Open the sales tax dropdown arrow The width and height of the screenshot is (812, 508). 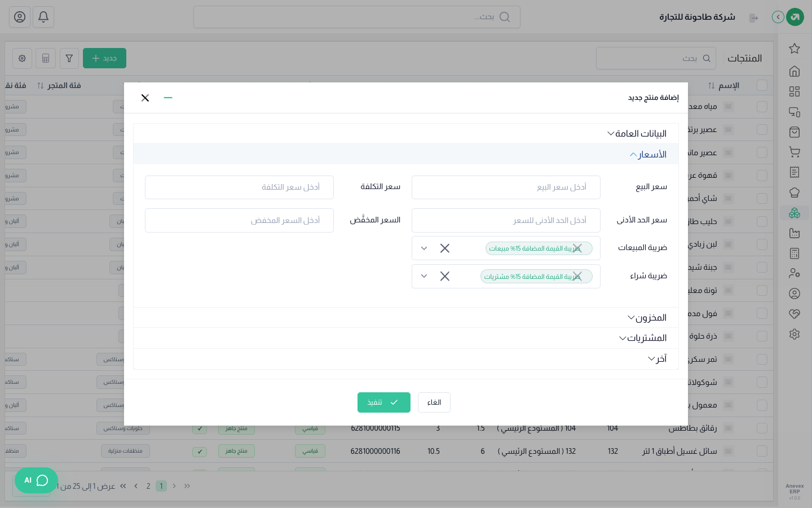(424, 248)
